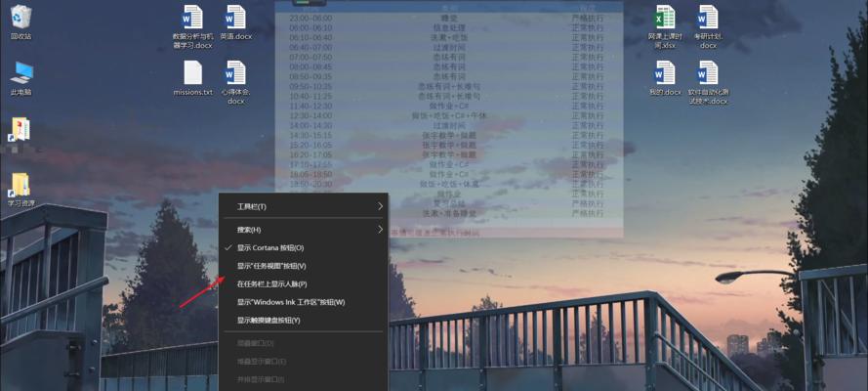Click the 06:40-07:00 time slot in the schedule

[x=310, y=48]
